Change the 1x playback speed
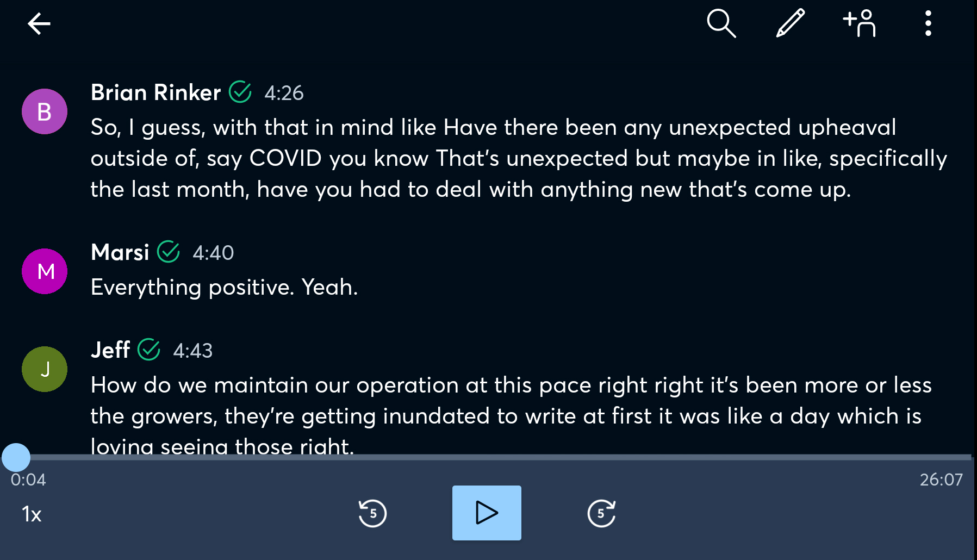 [x=32, y=514]
